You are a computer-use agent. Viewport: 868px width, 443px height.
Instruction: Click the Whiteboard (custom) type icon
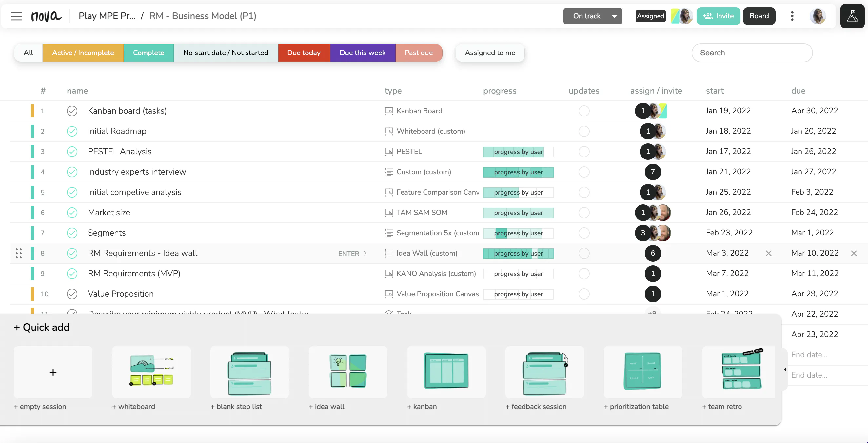[x=389, y=131]
